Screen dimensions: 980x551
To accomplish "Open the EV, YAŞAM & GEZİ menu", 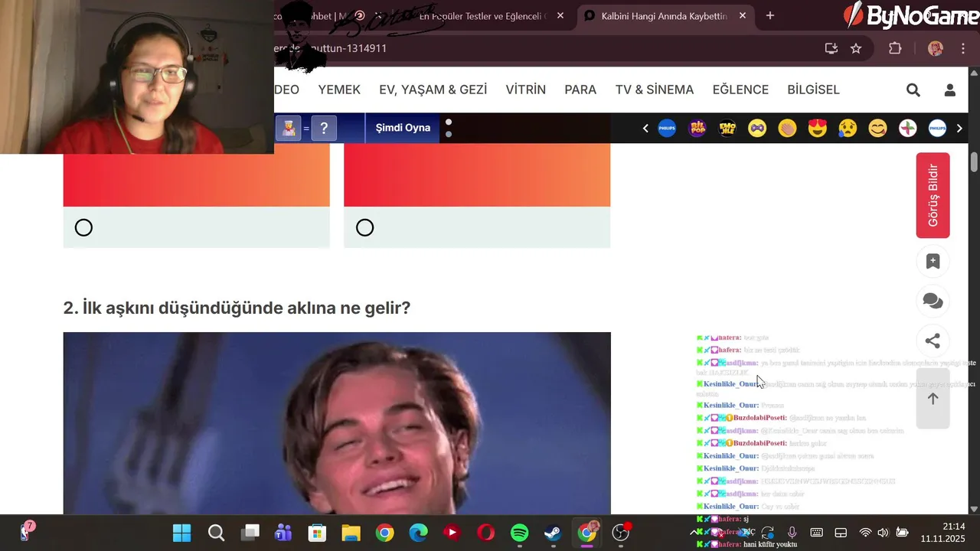I will (433, 90).
